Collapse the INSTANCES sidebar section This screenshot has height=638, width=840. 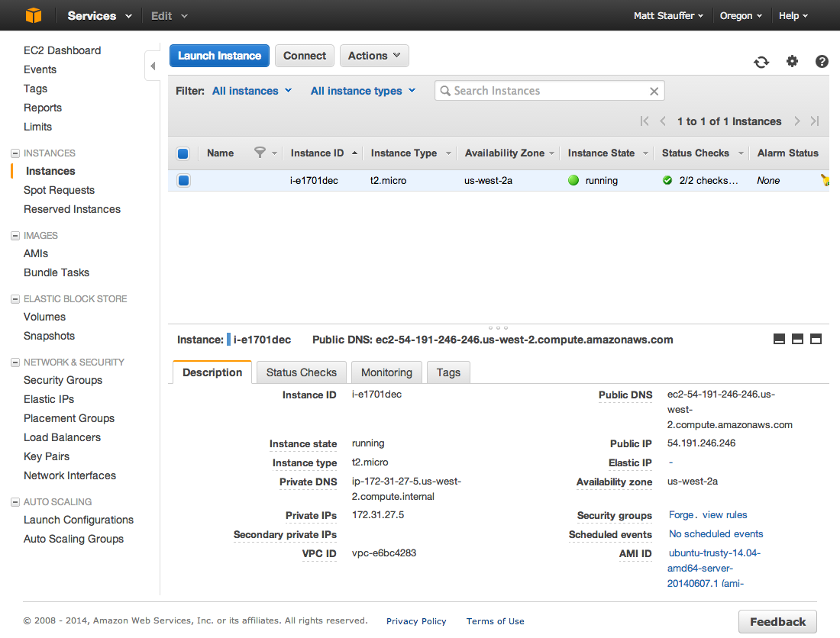[15, 153]
